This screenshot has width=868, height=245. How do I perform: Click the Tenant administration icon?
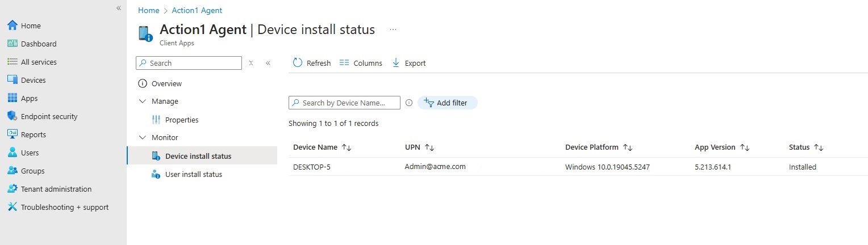point(12,189)
